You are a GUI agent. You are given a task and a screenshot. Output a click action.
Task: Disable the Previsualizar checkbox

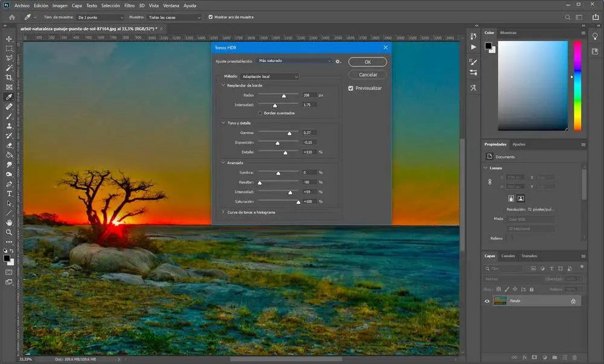click(x=351, y=88)
